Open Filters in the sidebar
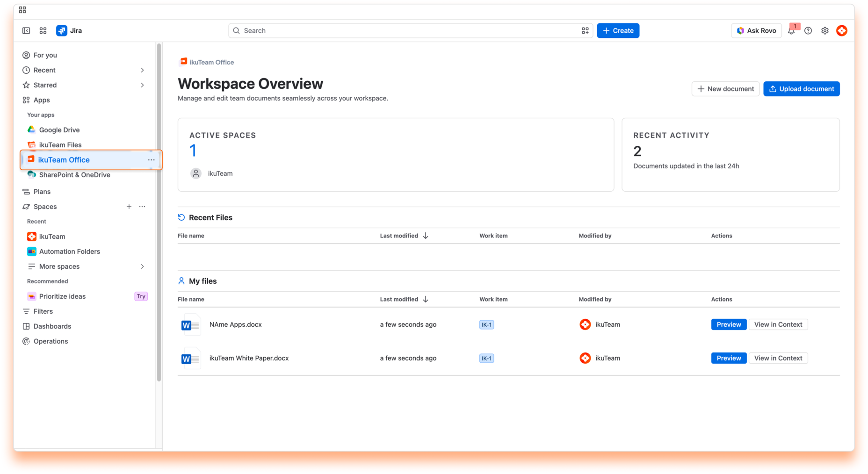The width and height of the screenshot is (868, 474). coord(43,311)
